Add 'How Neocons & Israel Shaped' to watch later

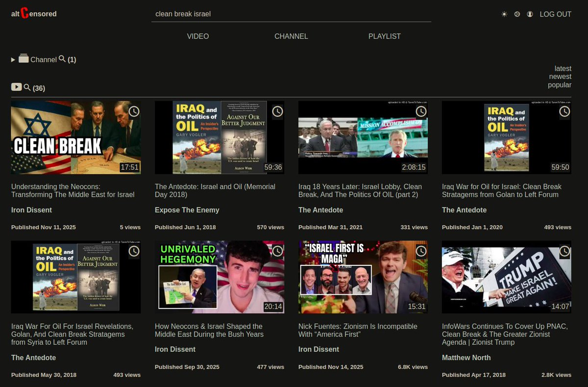pos(277,251)
